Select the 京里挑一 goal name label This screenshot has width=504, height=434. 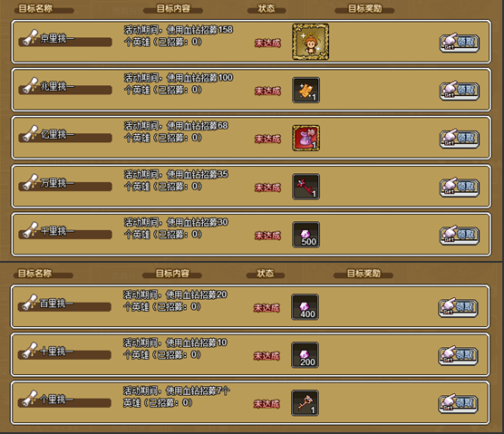click(57, 39)
